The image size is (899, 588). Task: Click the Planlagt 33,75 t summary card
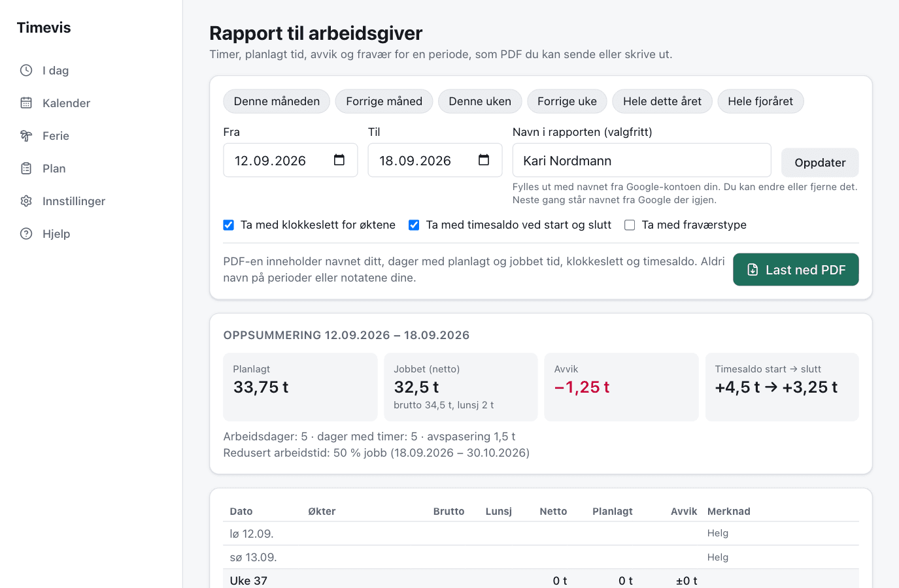[x=300, y=387]
